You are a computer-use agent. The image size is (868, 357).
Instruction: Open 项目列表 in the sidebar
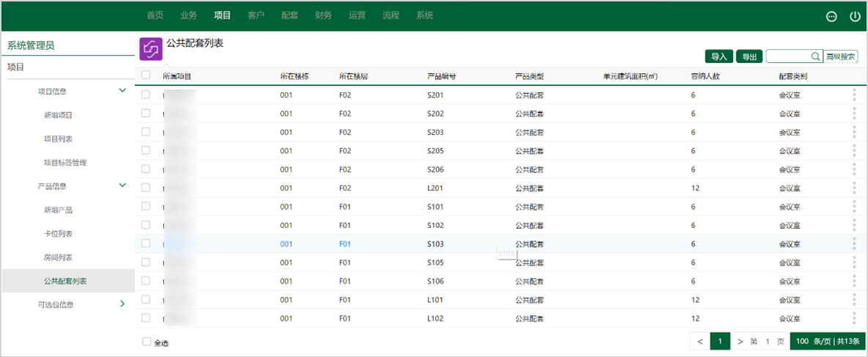pos(58,139)
